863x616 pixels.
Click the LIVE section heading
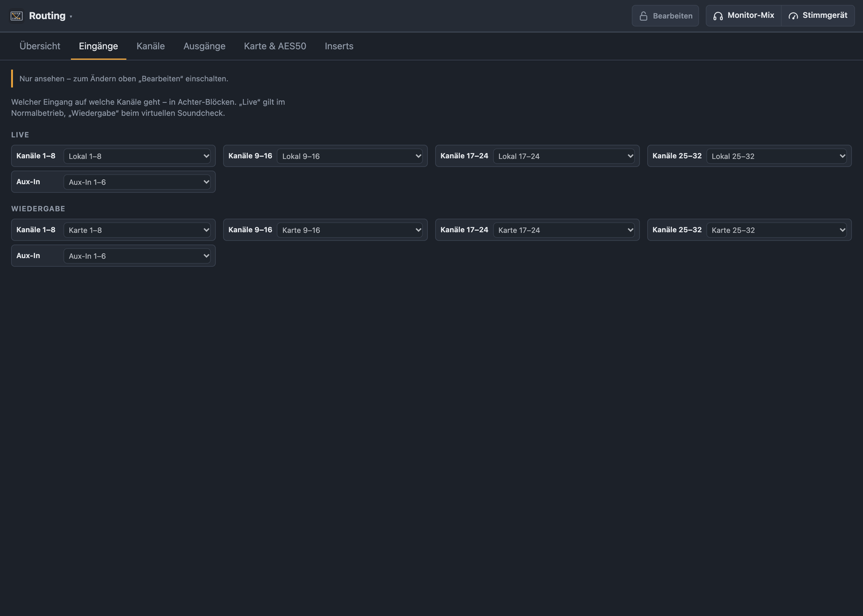(x=20, y=135)
